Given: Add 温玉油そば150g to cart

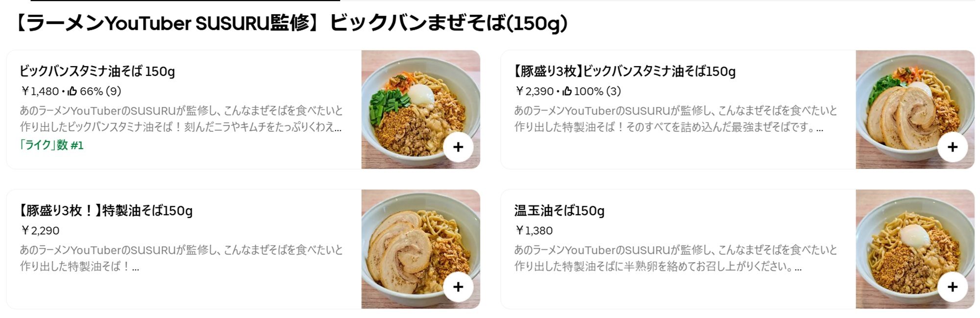Looking at the screenshot, I should tap(952, 287).
